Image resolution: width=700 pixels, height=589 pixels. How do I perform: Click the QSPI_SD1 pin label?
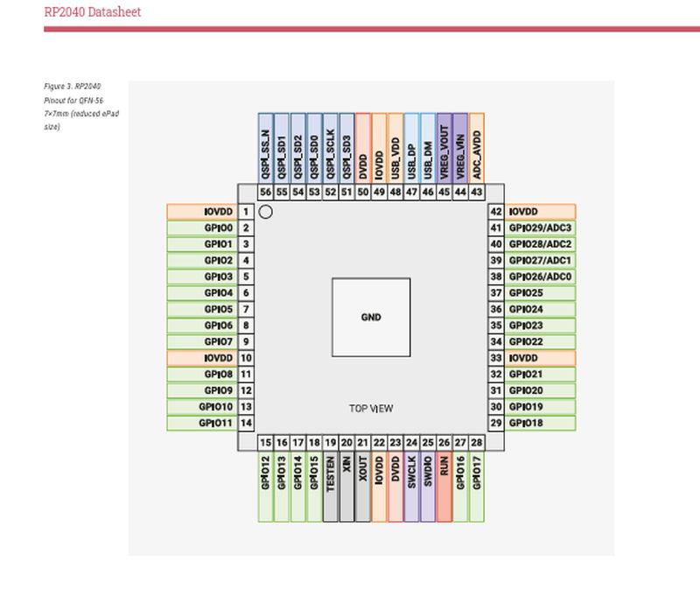282,148
